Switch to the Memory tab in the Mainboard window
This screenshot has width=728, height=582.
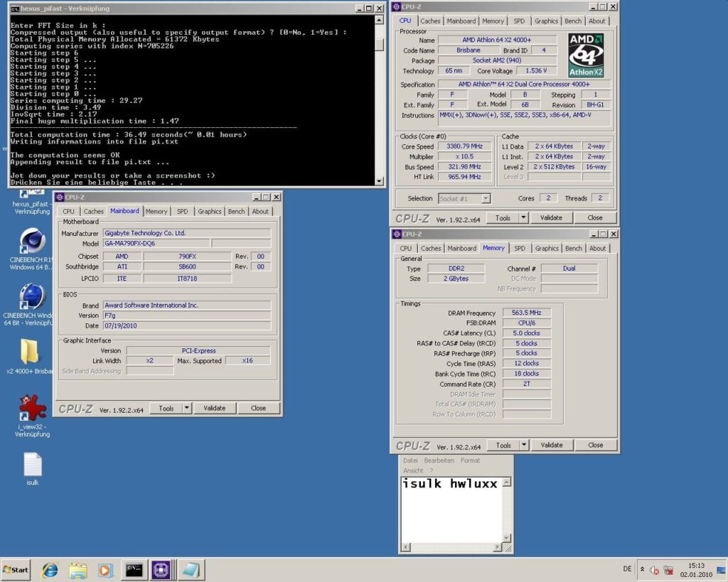tap(156, 211)
